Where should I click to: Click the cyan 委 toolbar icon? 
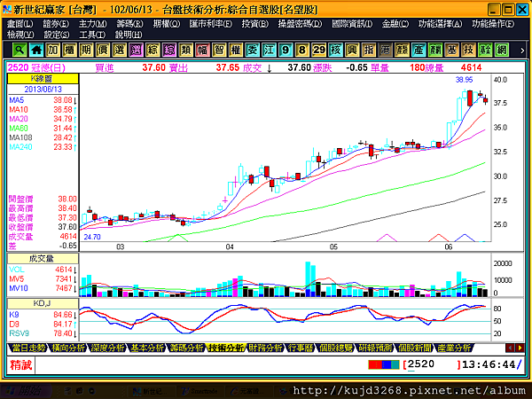click(253, 51)
